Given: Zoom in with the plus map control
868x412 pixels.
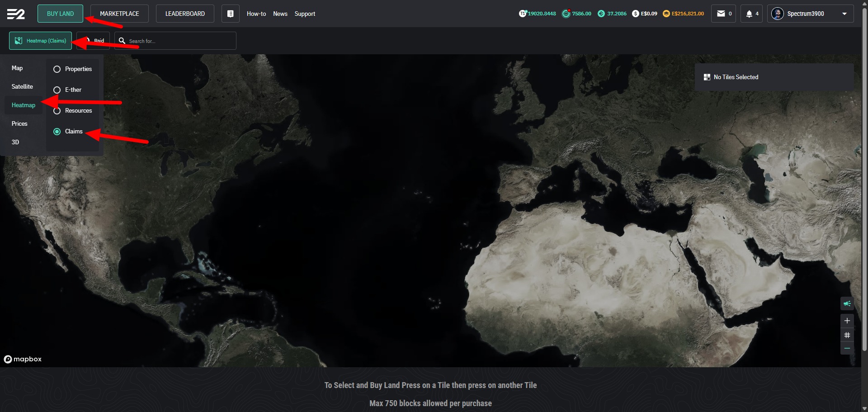Looking at the screenshot, I should click(x=847, y=321).
